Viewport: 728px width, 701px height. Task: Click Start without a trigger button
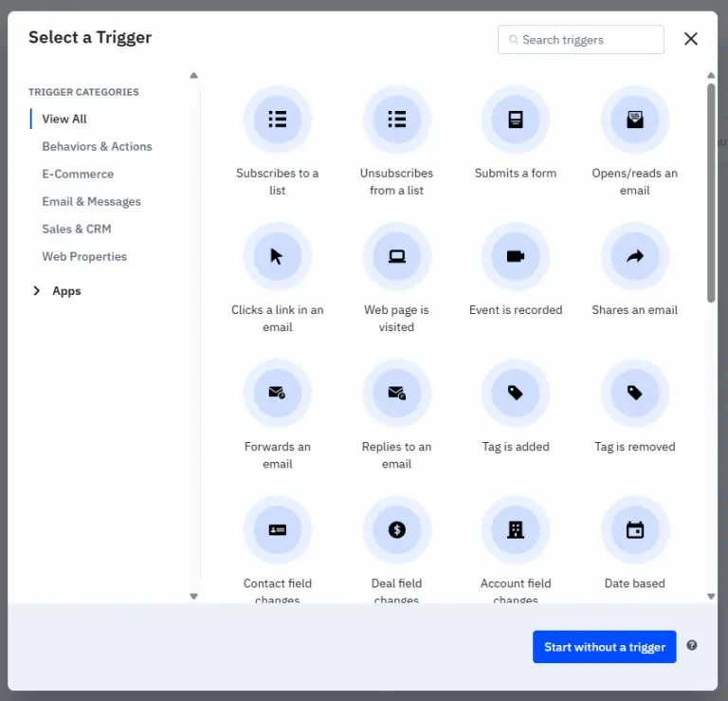[x=604, y=647]
